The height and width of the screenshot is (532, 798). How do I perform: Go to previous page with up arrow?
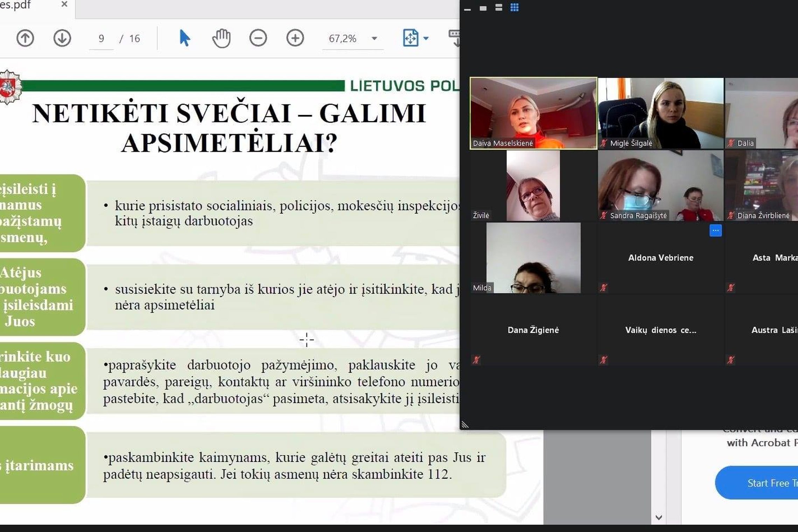click(25, 38)
